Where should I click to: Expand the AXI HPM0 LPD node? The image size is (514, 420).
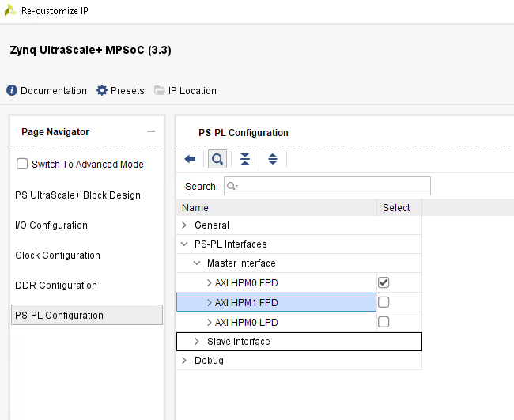click(x=209, y=322)
